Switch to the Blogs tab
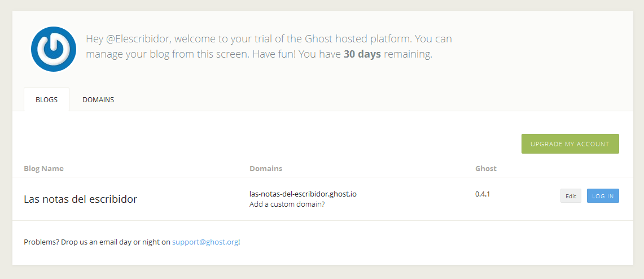Screen dimensions: 644x279 pyautogui.click(x=46, y=99)
